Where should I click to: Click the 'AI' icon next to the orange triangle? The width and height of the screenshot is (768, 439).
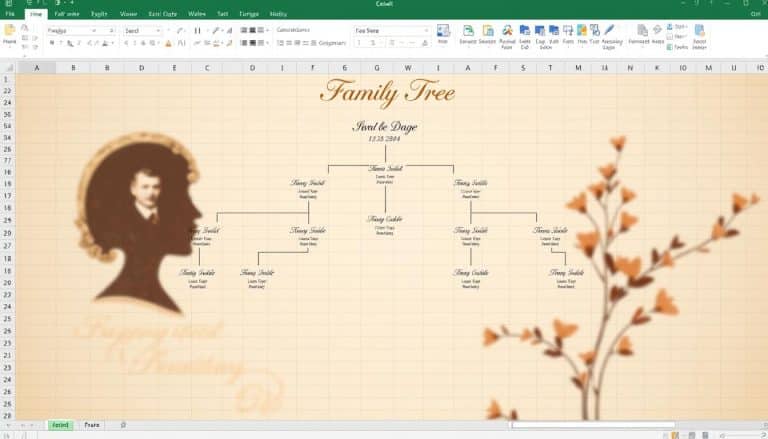(x=182, y=43)
